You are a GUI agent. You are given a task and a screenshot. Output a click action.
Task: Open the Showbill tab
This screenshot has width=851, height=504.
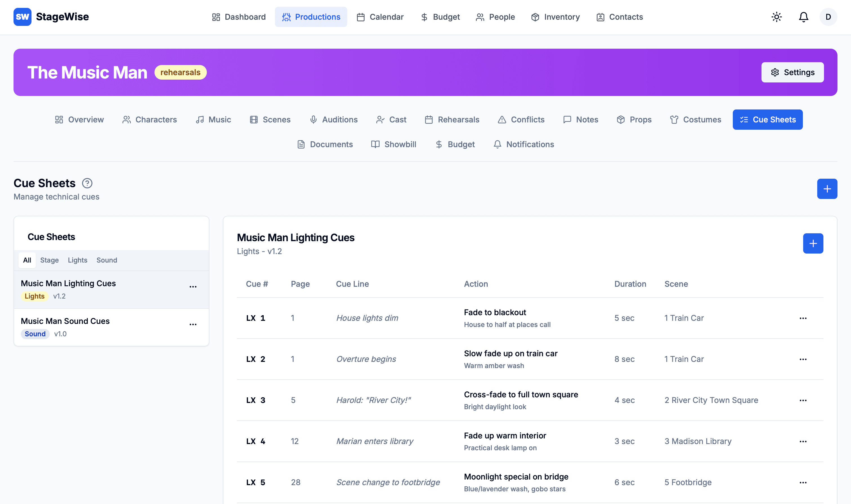tap(394, 144)
